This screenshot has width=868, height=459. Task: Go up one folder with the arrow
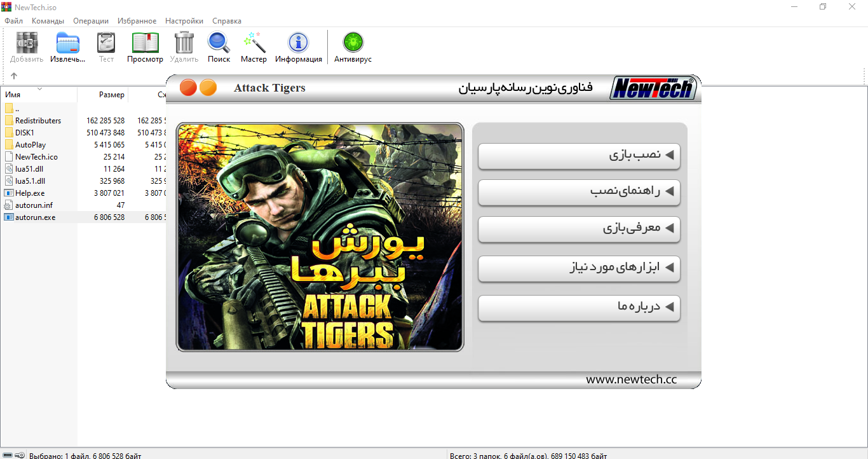[14, 76]
